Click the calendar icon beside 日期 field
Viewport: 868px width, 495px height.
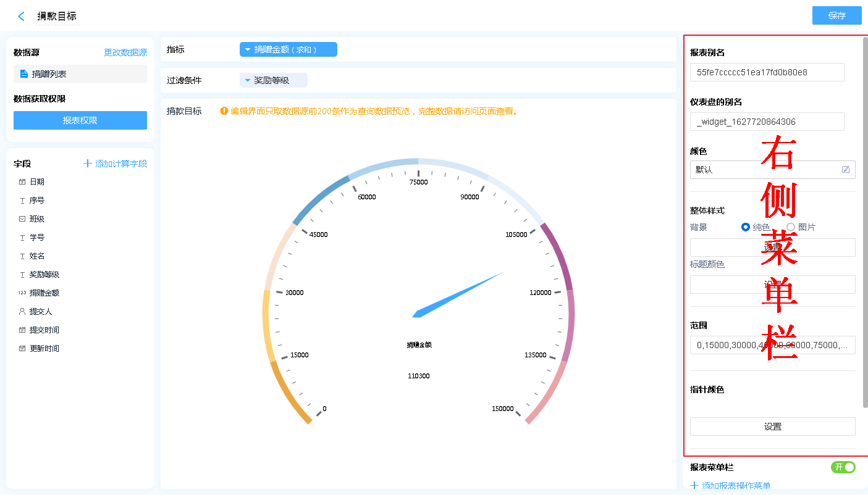[x=22, y=182]
